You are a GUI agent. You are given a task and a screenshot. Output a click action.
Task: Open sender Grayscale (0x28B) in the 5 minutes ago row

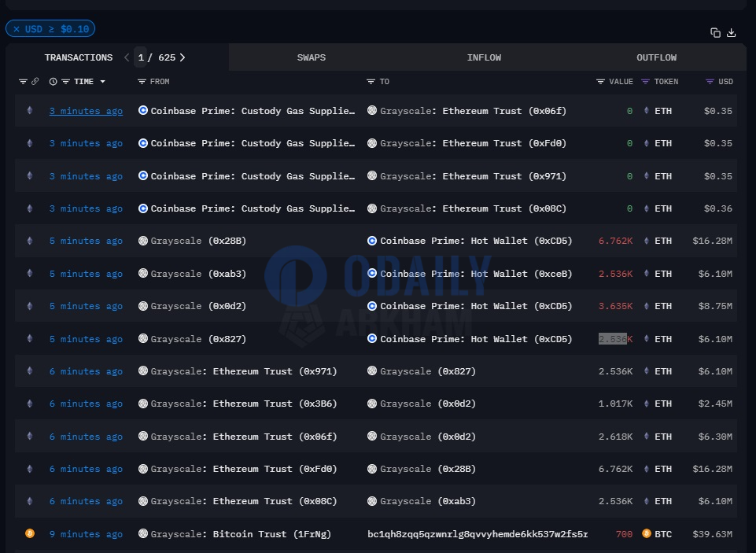pyautogui.click(x=198, y=241)
